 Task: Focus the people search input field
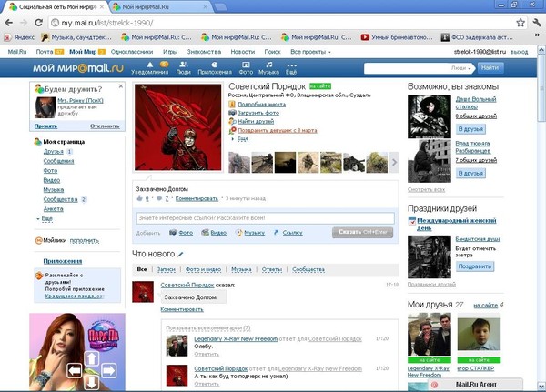click(x=407, y=68)
